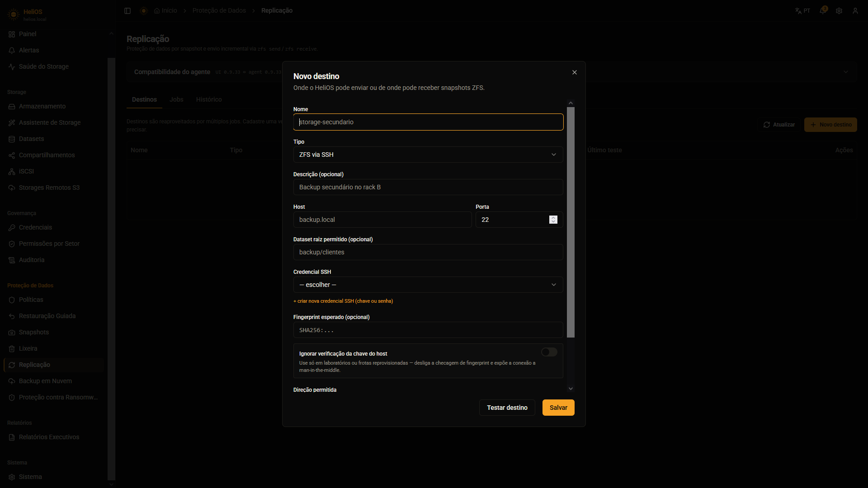Click the dialog scrollbar up arrow

pos(571,103)
